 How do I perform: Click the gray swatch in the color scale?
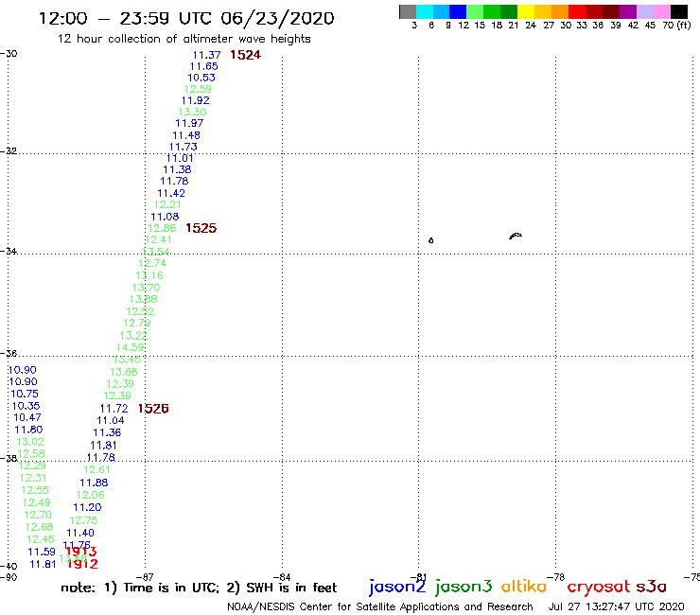click(x=408, y=11)
